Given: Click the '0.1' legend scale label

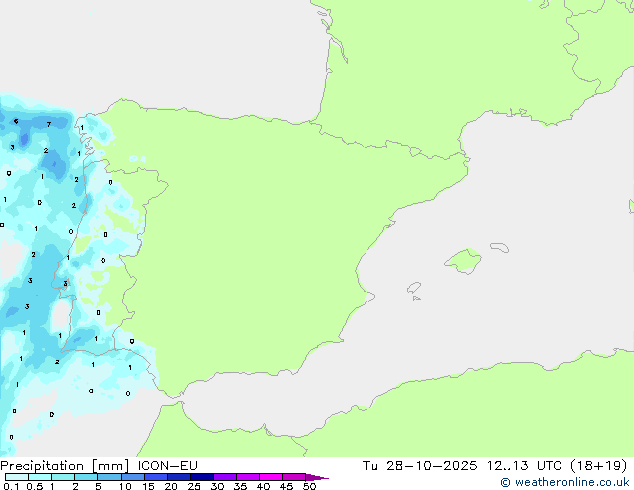Looking at the screenshot, I should pos(11,486).
